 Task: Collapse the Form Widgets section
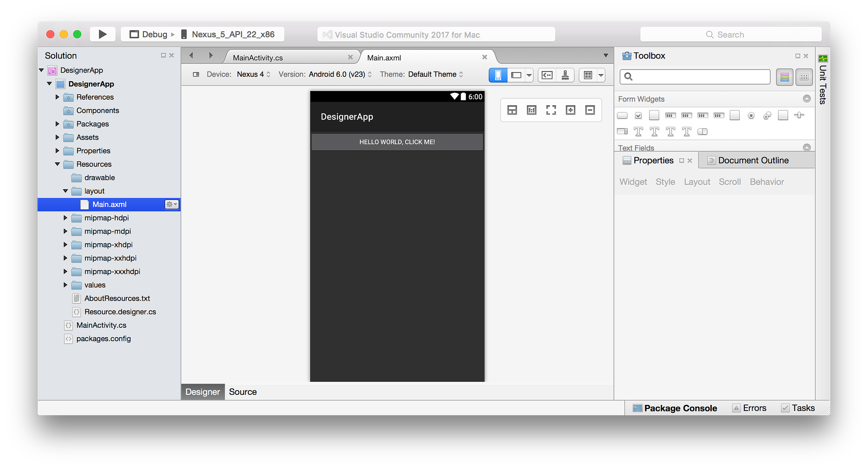tap(806, 99)
